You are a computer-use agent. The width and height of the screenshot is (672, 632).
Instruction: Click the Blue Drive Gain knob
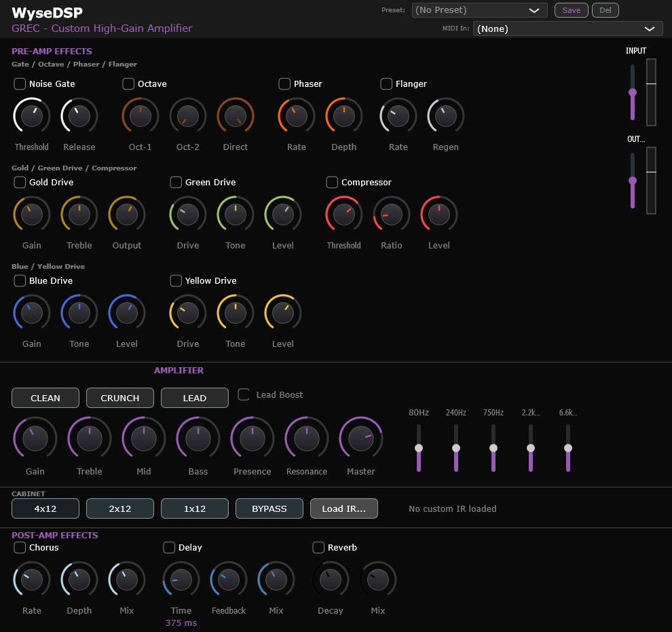point(32,313)
